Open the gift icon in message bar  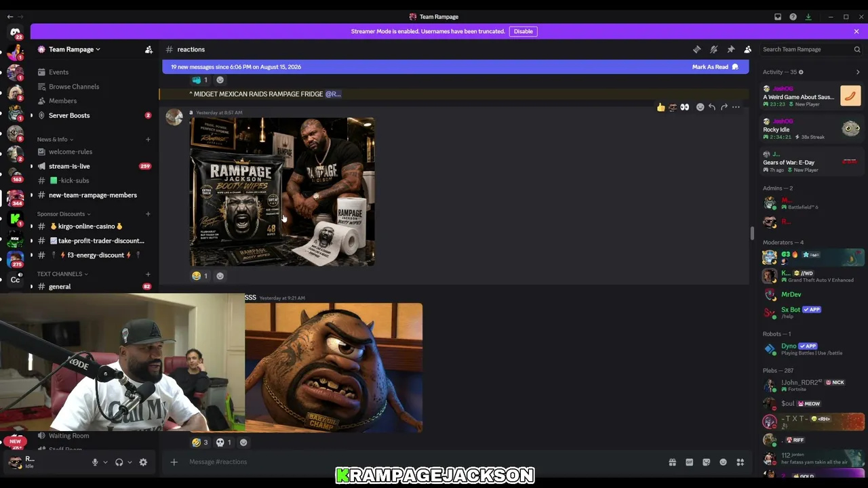[672, 462]
